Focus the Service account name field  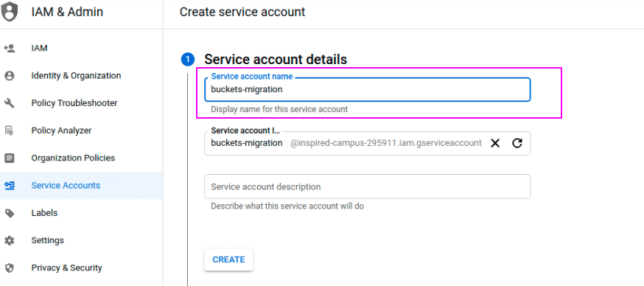(367, 89)
